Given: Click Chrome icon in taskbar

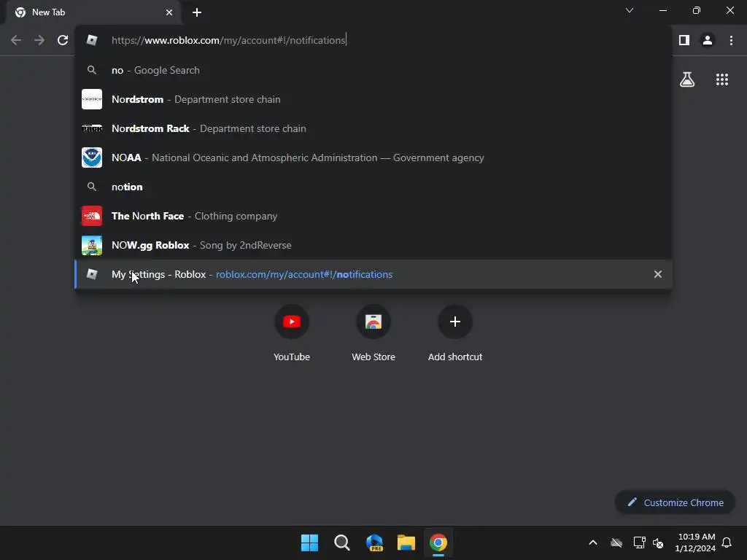Looking at the screenshot, I should [x=438, y=542].
